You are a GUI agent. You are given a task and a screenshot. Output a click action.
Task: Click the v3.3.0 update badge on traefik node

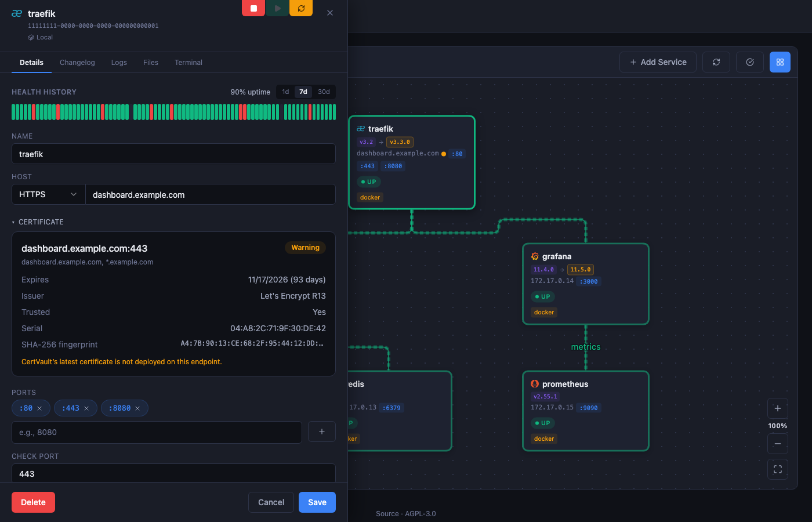point(400,142)
